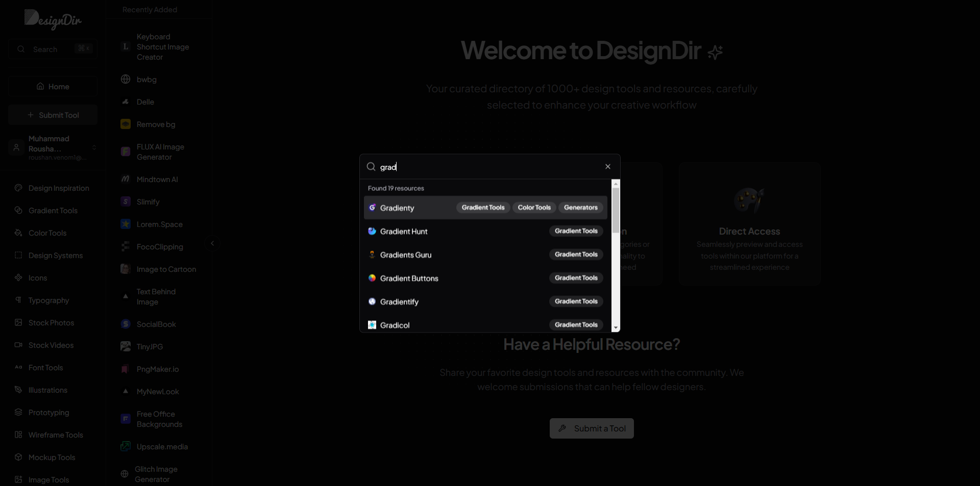Open the Gradient Buttons result
Viewport: 980px width, 486px height.
pyautogui.click(x=485, y=278)
